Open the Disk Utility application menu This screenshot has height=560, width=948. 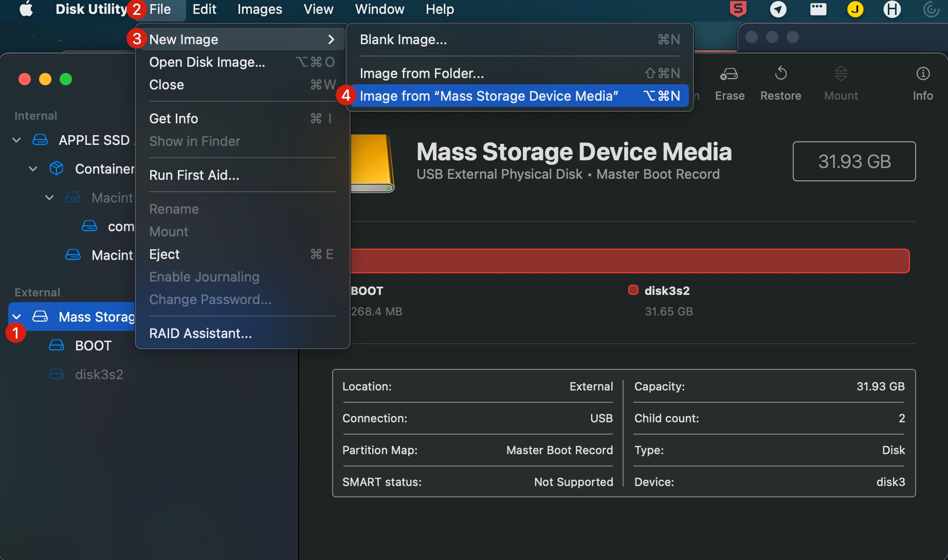91,9
